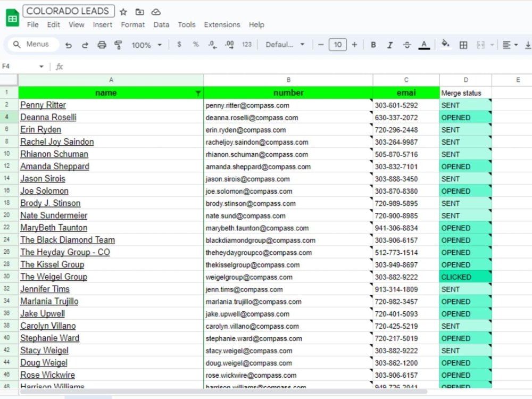Open the File menu

32,25
